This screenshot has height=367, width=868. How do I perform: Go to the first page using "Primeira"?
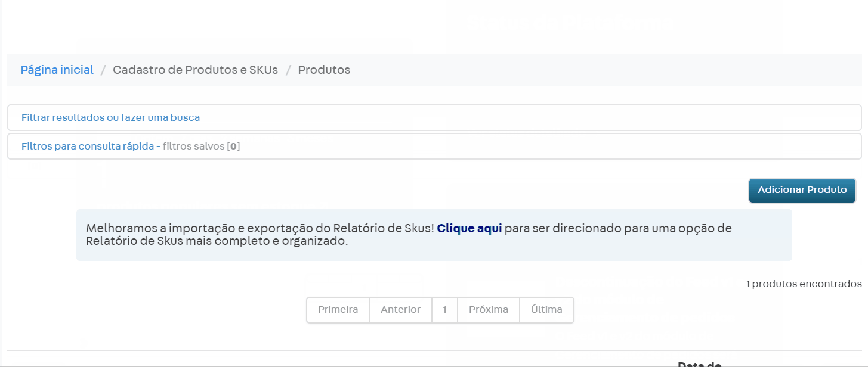[x=338, y=310]
